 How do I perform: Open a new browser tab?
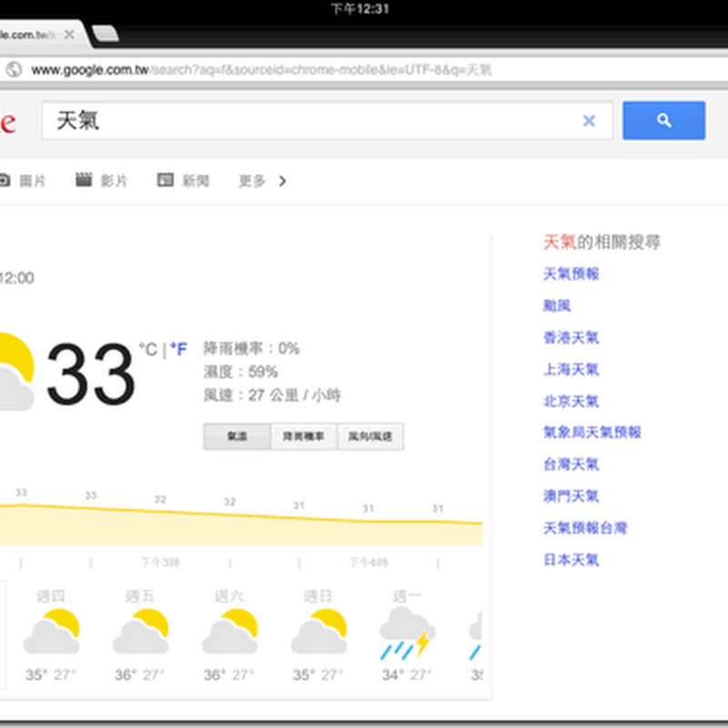tap(106, 35)
